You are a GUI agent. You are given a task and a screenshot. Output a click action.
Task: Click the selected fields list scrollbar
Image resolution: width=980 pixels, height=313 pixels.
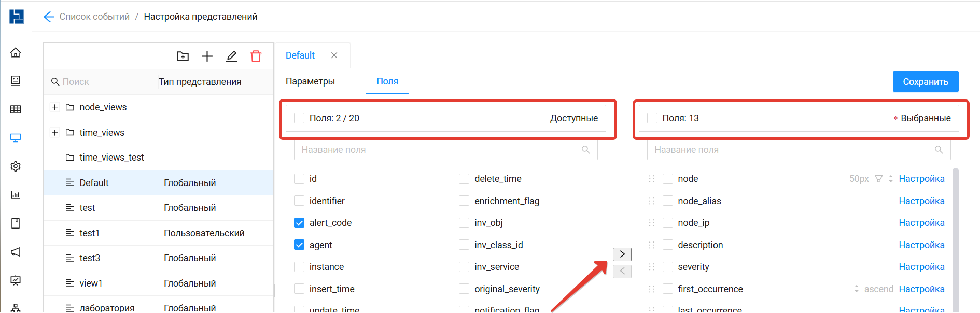click(955, 233)
